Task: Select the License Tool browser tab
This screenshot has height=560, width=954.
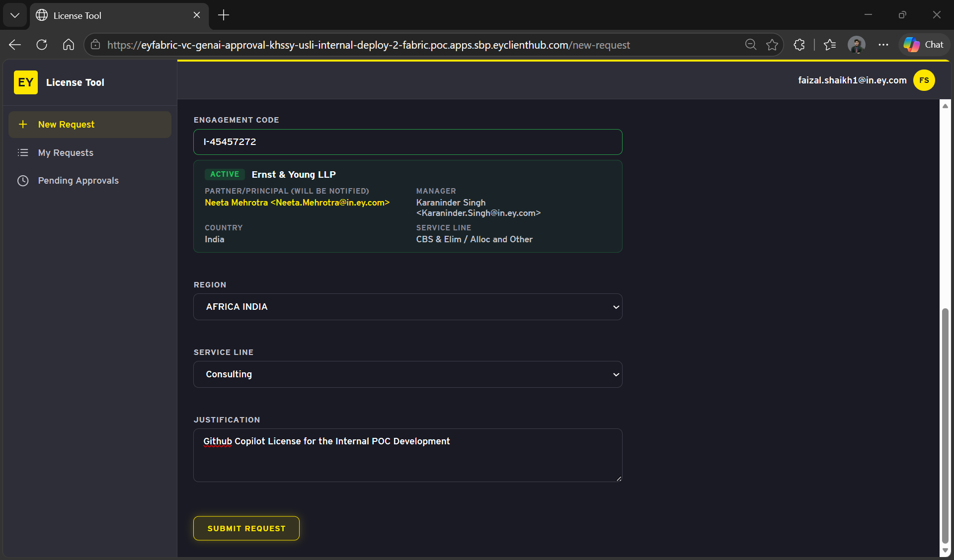Action: pos(119,15)
